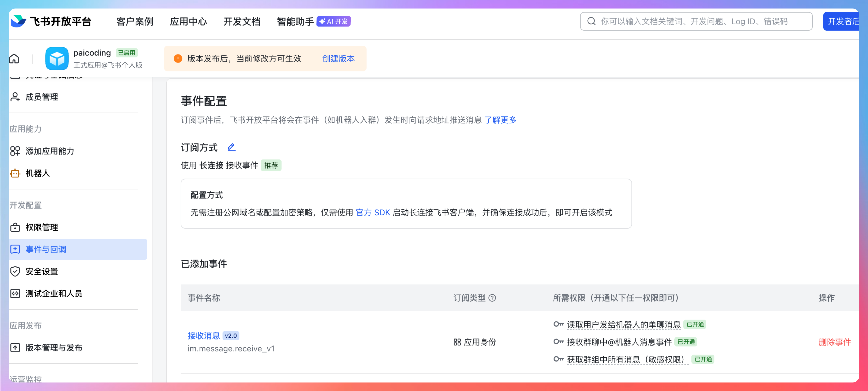Click the pencil edit icon beside 订阅方式
Image resolution: width=868 pixels, height=391 pixels.
231,147
